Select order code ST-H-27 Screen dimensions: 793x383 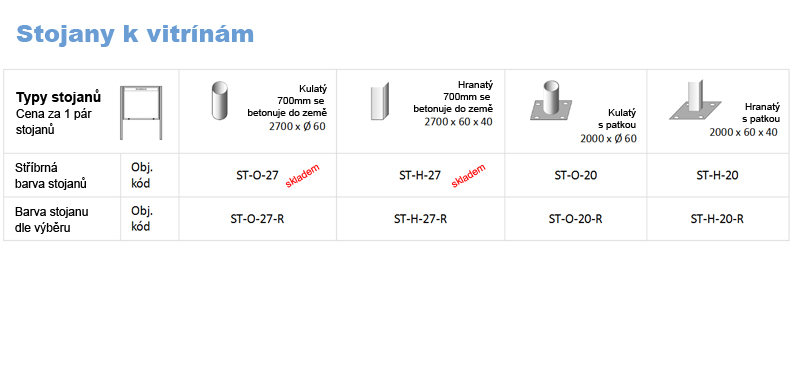pos(420,176)
